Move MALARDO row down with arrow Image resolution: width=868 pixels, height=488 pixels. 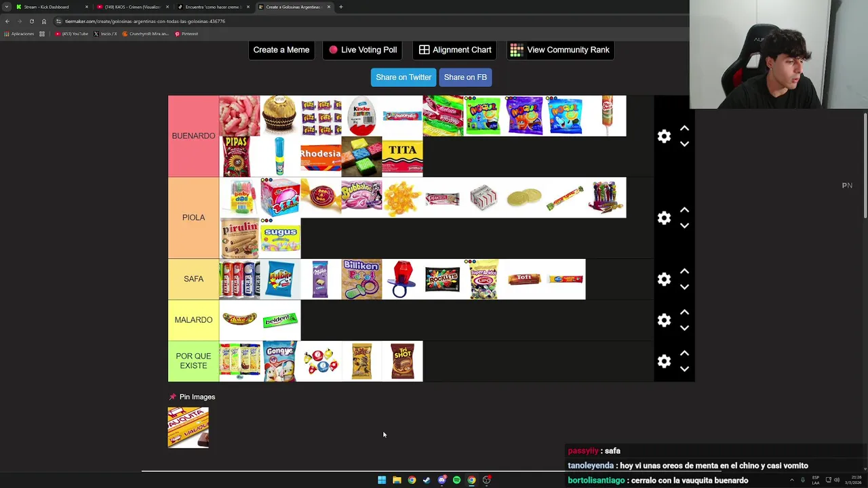pos(684,328)
